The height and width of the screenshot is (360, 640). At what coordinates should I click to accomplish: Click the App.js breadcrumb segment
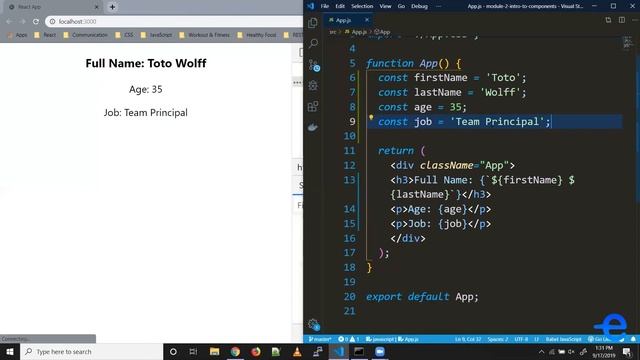pos(356,32)
